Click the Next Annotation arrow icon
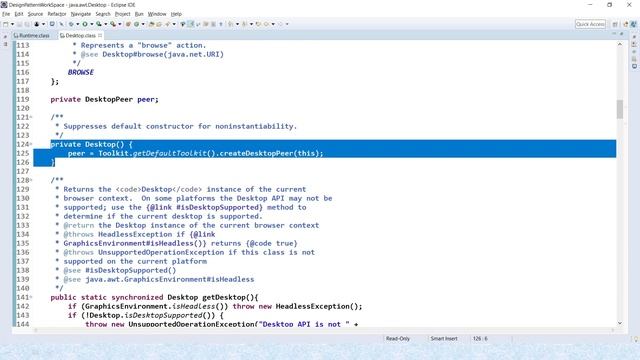 point(231,24)
